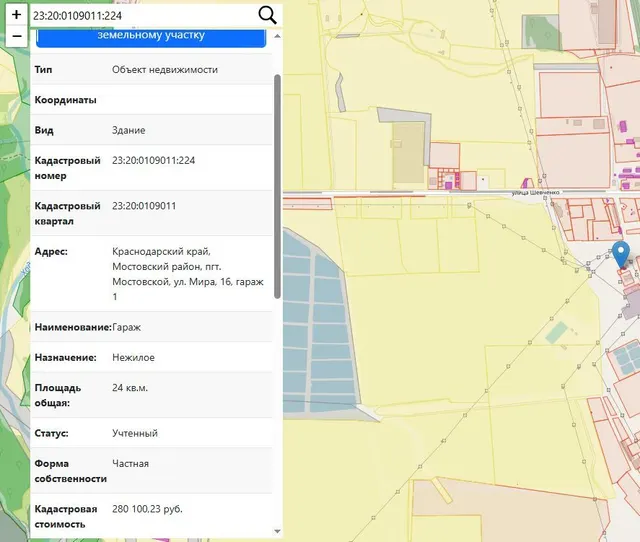Click the blue 'земельному участку' button
Image resolution: width=640 pixels, height=542 pixels.
click(x=151, y=38)
